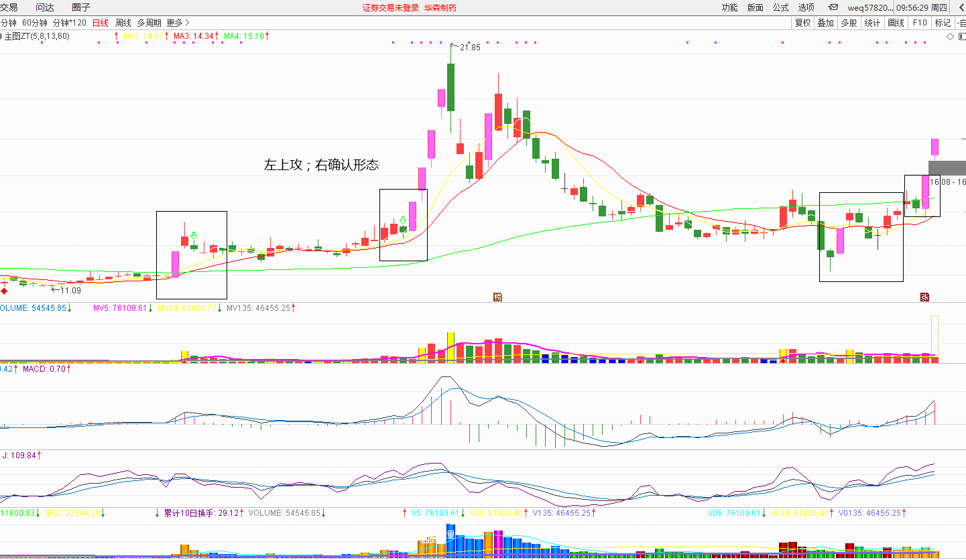Click the 净买 value label
The width and height of the screenshot is (966, 560).
pos(71,513)
